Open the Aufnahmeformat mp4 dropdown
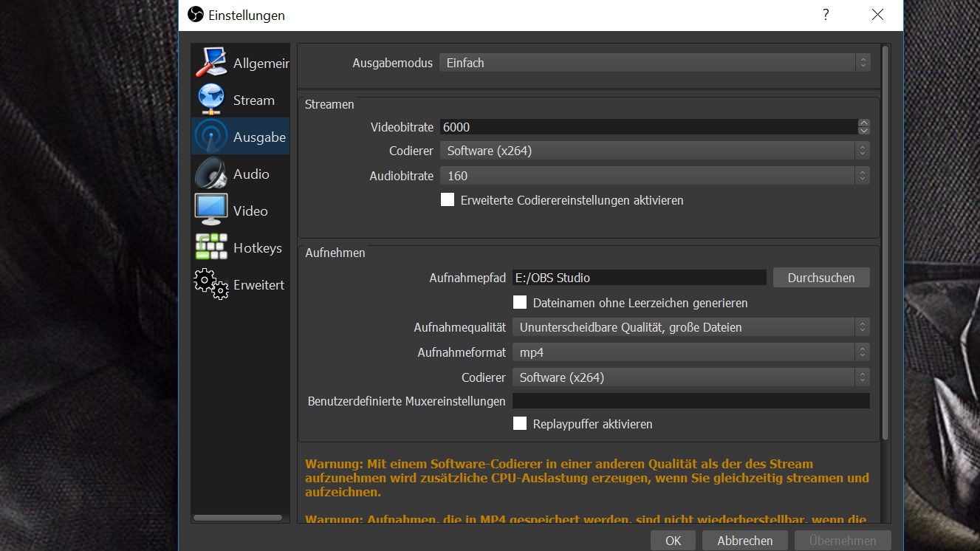The width and height of the screenshot is (980, 551). [x=691, y=352]
